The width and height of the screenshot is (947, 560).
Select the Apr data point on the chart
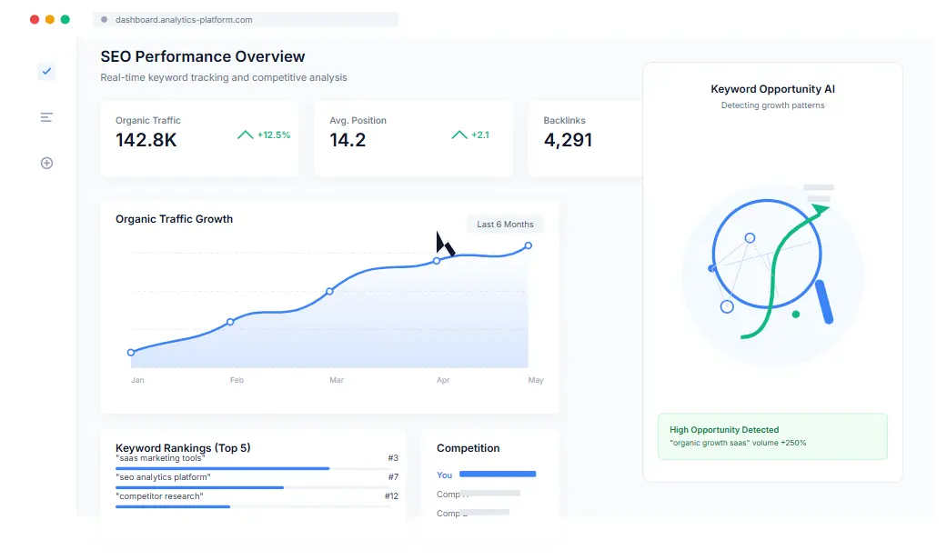[437, 261]
